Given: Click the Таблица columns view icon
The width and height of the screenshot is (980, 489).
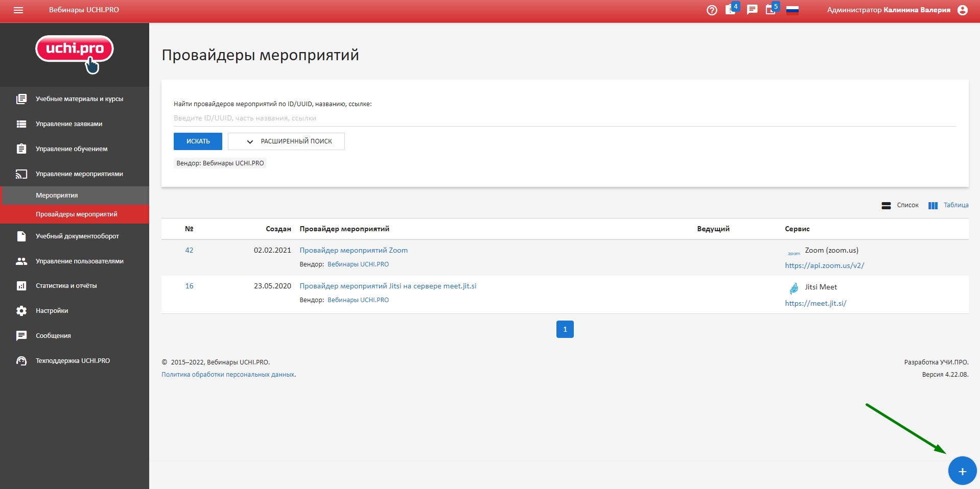Looking at the screenshot, I should [933, 206].
